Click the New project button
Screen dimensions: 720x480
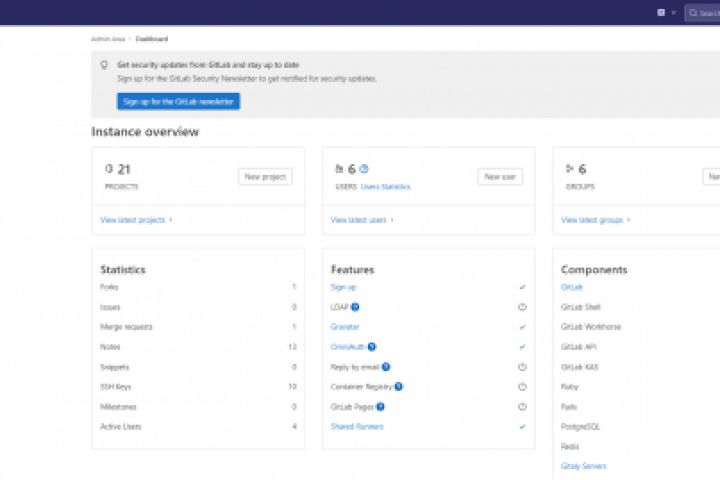coord(265,177)
